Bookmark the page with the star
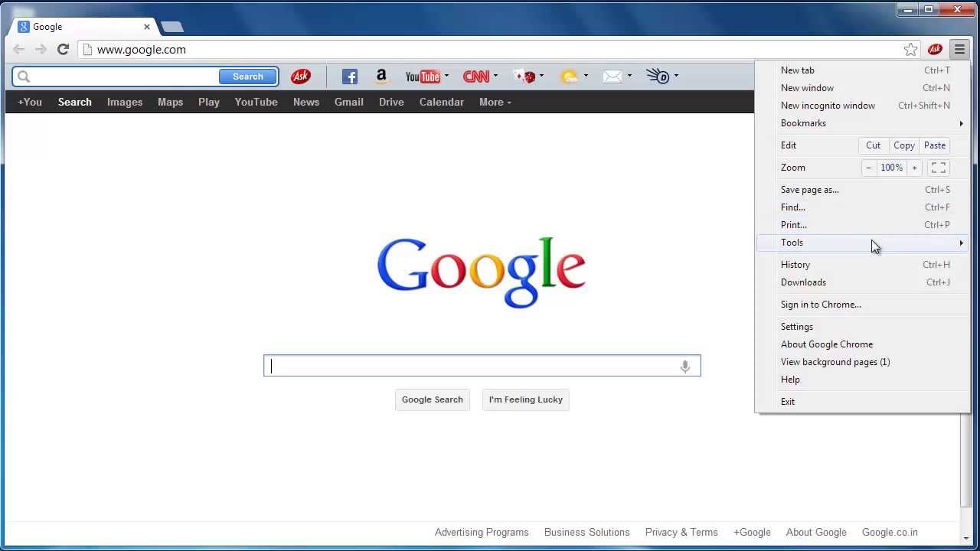 [910, 49]
